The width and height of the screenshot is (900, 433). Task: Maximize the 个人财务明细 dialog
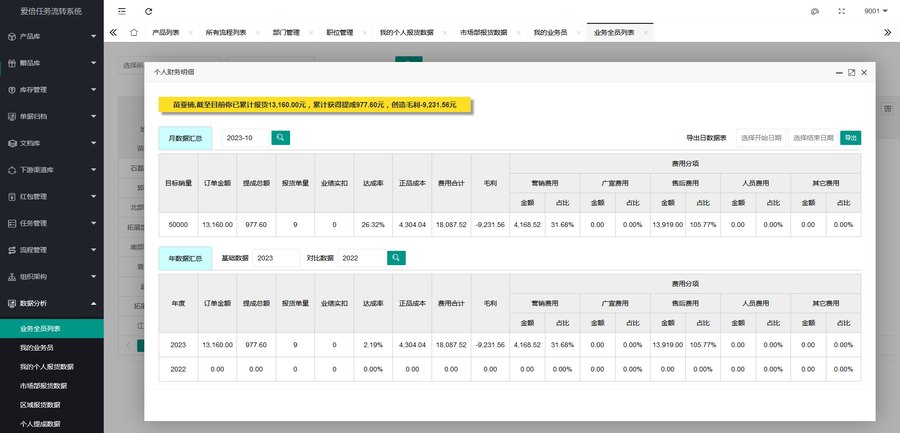click(851, 72)
